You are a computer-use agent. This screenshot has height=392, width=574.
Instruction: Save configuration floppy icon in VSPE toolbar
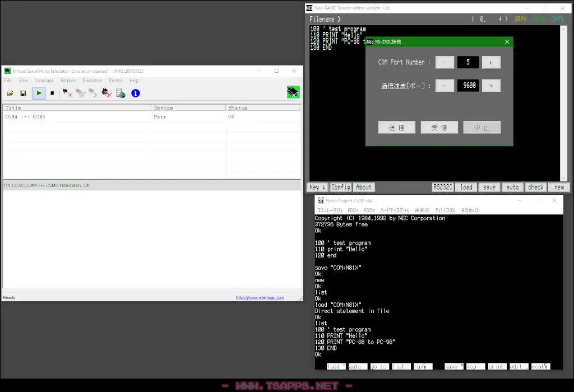pos(23,94)
